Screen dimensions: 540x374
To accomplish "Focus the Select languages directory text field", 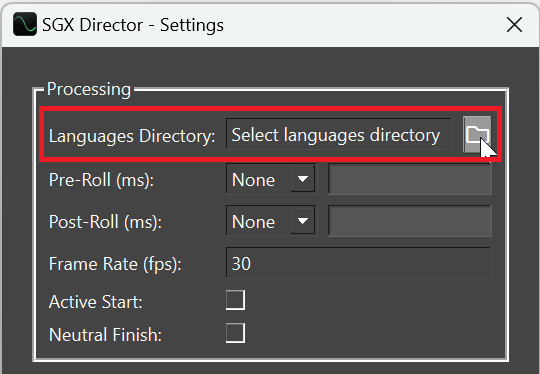I will click(x=339, y=134).
